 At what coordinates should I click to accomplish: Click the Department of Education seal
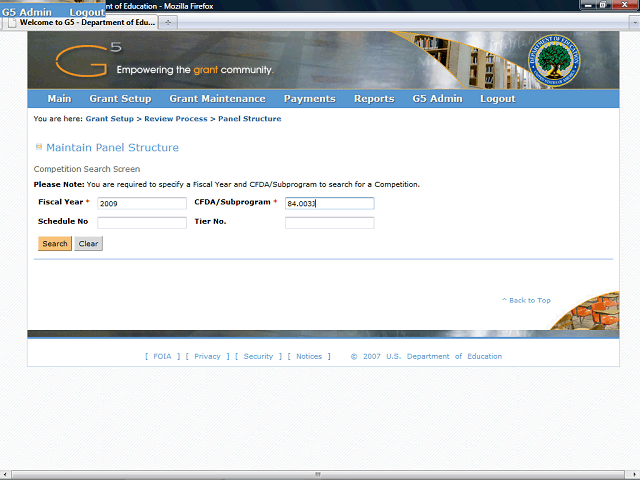(x=554, y=60)
